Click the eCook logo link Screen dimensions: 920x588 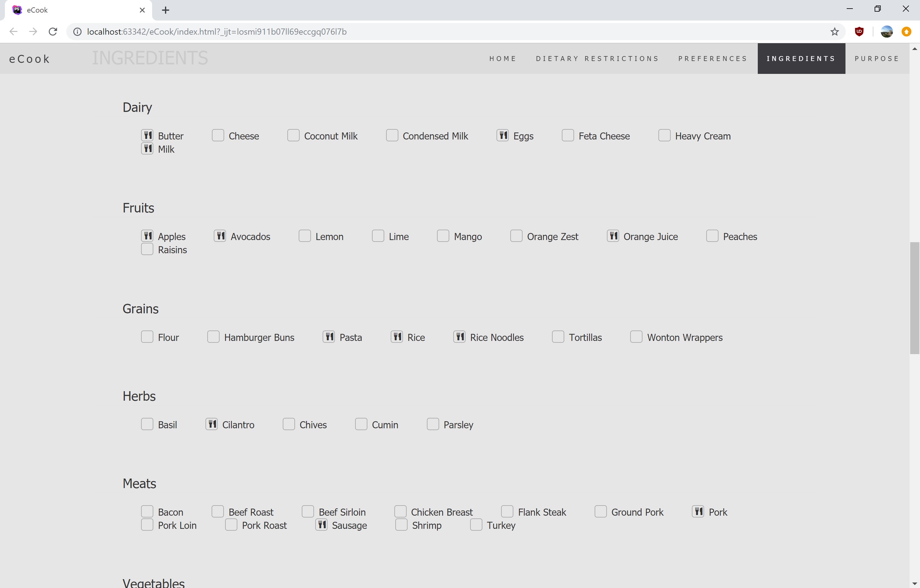coord(29,59)
